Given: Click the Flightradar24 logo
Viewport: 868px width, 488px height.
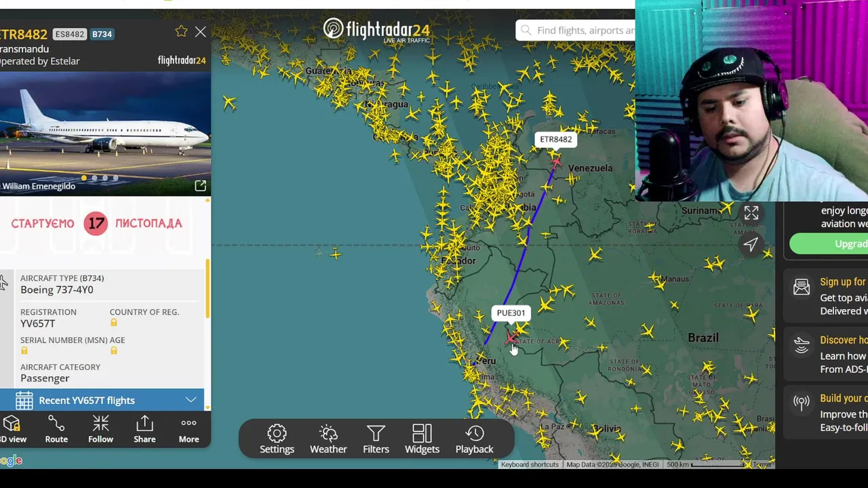Looking at the screenshot, I should click(x=376, y=30).
